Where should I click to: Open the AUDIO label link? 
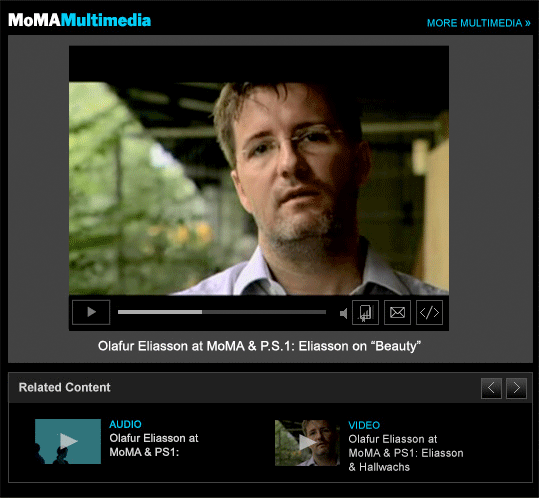pos(125,424)
